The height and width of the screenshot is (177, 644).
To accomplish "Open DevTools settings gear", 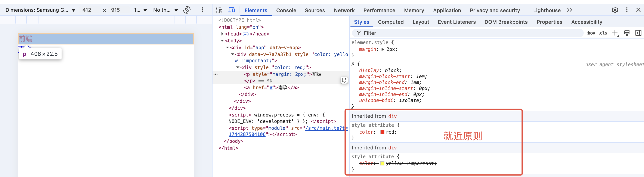I will tap(615, 10).
